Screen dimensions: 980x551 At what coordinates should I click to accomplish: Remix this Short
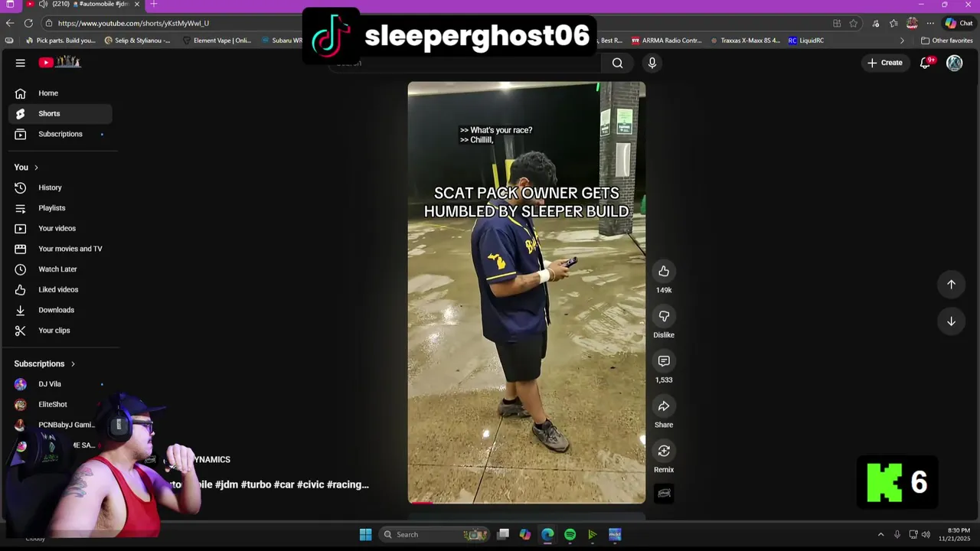point(664,451)
